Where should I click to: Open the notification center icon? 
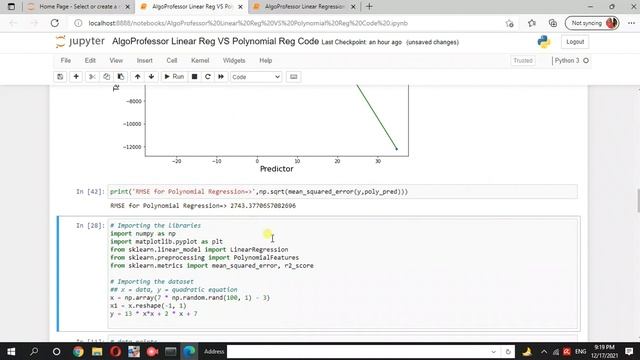[629, 351]
